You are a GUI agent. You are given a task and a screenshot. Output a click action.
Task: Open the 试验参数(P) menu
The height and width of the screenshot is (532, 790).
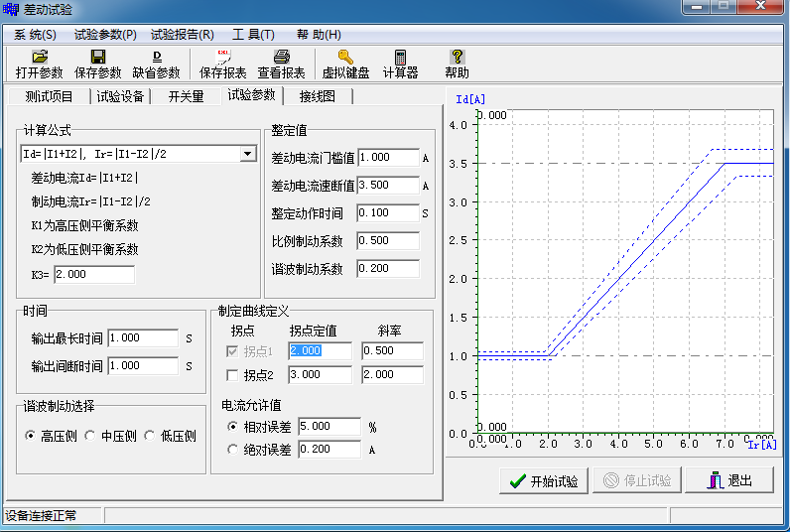[x=105, y=34]
